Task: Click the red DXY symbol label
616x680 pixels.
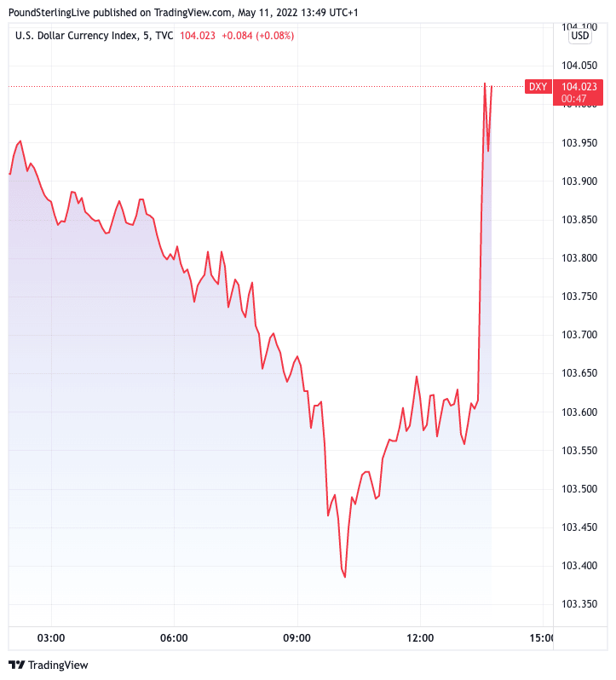Action: [538, 87]
